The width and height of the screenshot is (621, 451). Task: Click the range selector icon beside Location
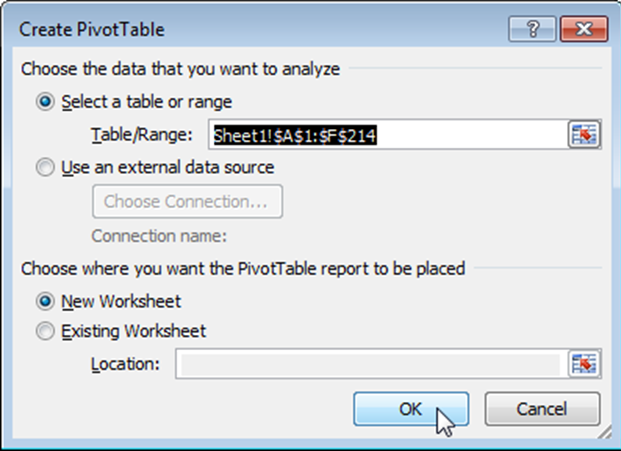tap(583, 364)
